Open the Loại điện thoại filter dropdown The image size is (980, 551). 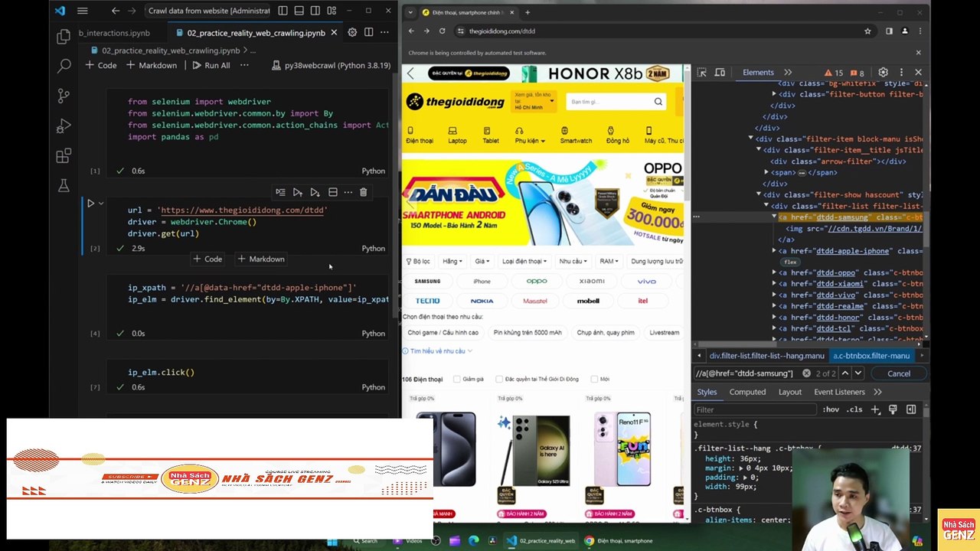(525, 262)
